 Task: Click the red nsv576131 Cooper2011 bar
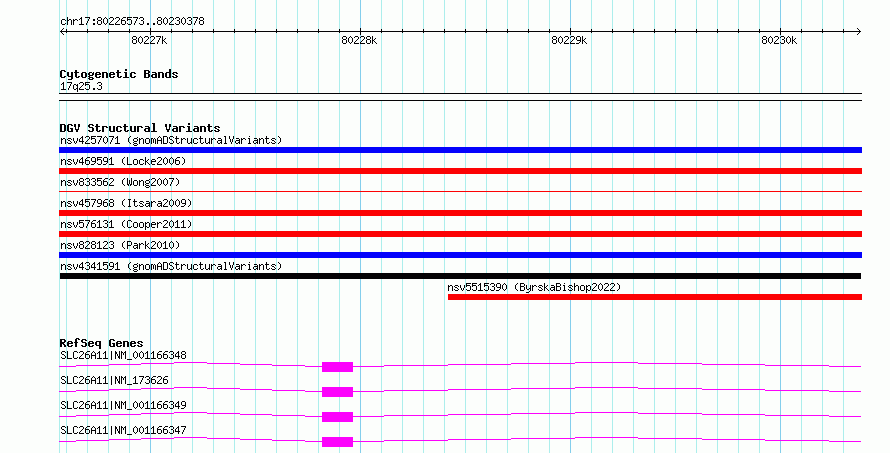pos(460,234)
